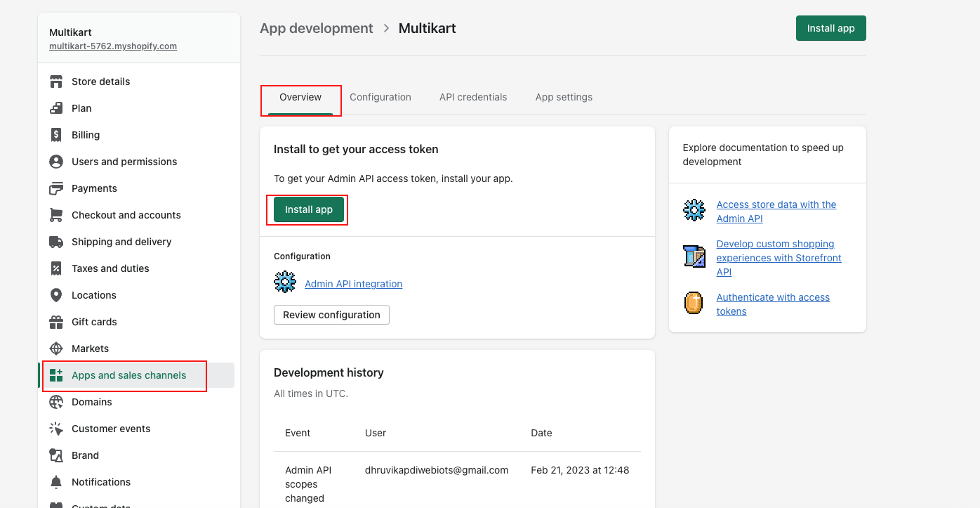Click the Shipping and delivery truck icon

(56, 242)
